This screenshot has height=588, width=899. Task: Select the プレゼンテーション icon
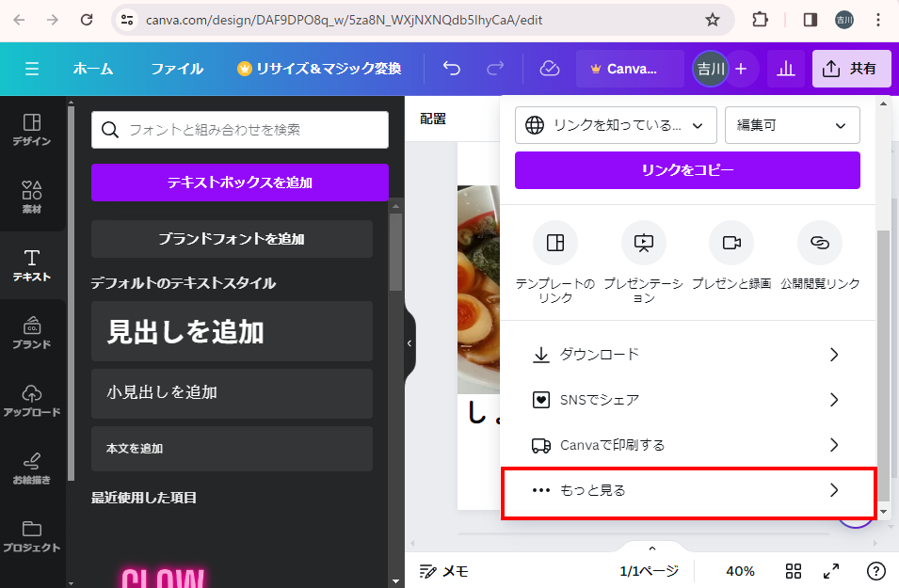643,243
